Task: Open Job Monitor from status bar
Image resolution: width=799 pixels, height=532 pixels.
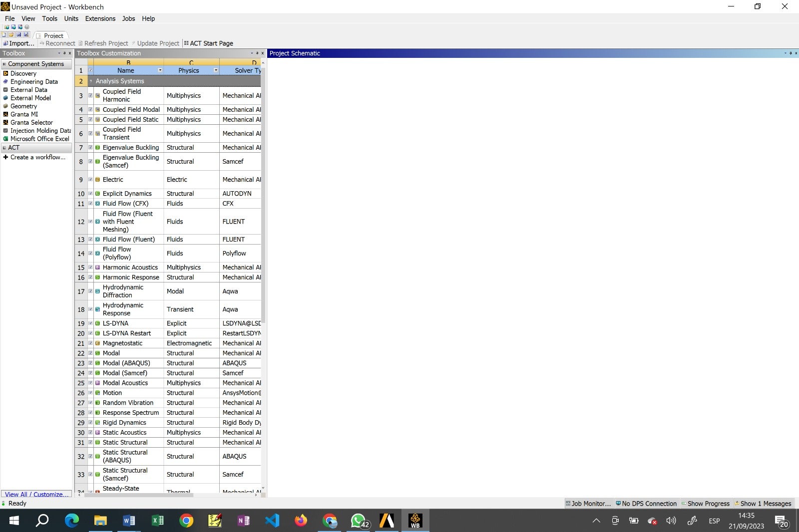Action: (588, 504)
